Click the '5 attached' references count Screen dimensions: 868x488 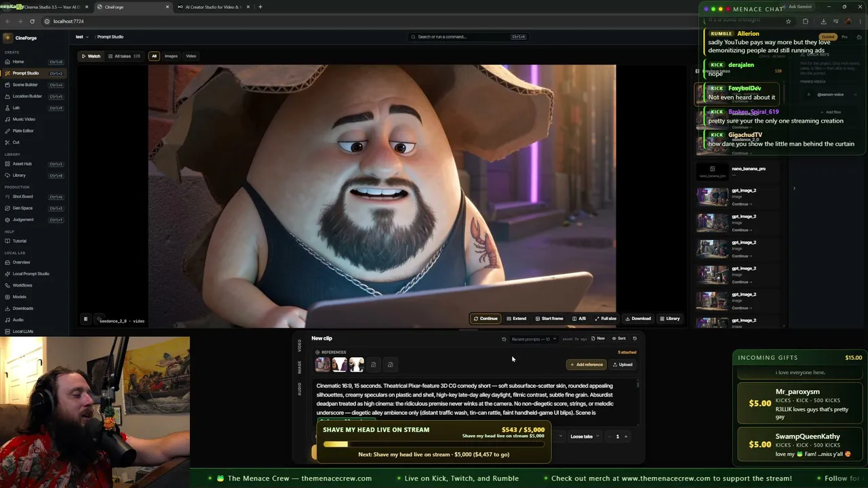pos(627,352)
